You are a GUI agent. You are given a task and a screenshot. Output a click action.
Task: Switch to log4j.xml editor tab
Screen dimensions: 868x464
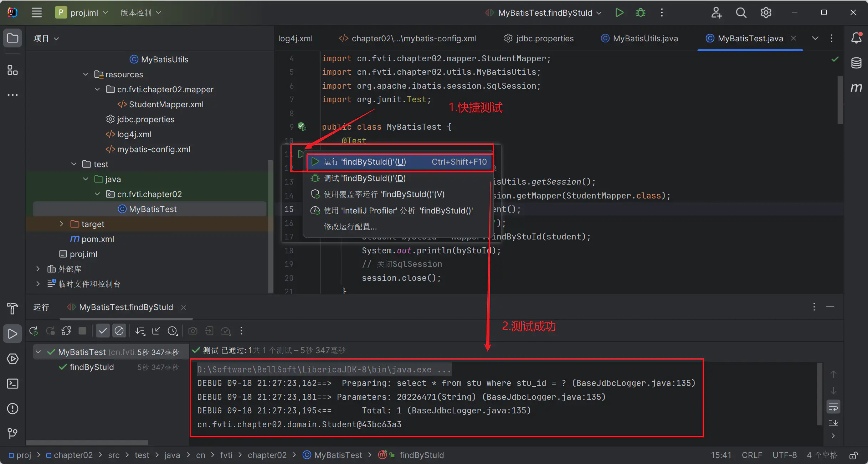coord(296,38)
